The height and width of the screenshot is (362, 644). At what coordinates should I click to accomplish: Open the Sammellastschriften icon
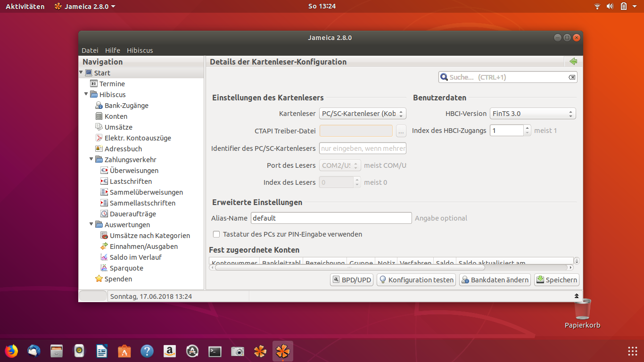point(104,203)
